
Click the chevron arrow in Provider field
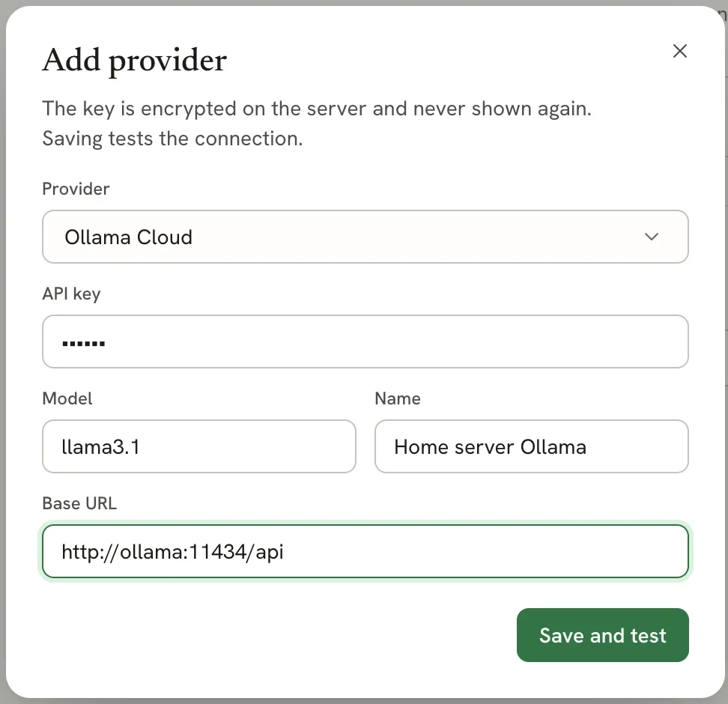pos(652,237)
